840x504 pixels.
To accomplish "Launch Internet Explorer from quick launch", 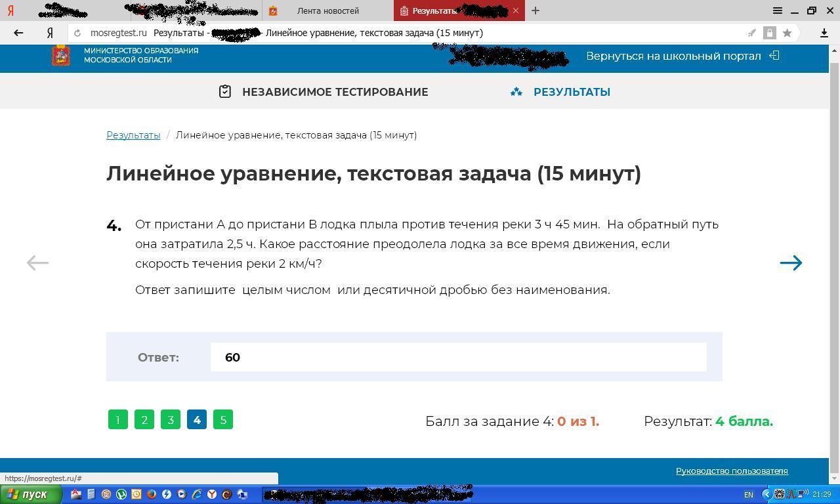I will pyautogui.click(x=197, y=494).
